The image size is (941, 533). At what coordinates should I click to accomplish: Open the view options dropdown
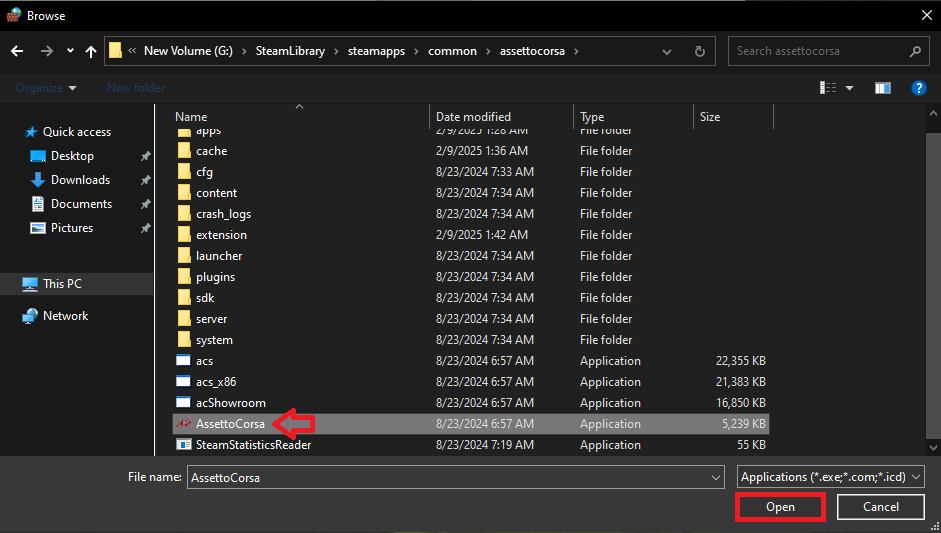(x=850, y=88)
